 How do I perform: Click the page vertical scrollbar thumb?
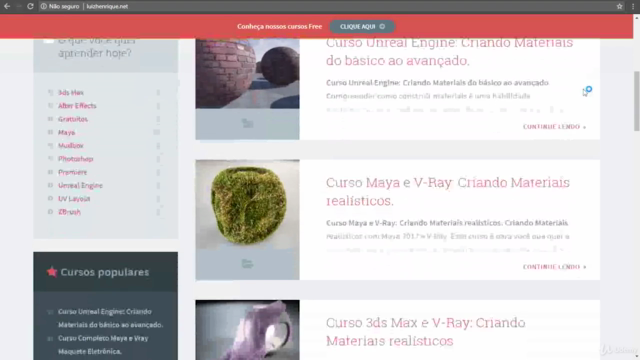click(x=636, y=101)
